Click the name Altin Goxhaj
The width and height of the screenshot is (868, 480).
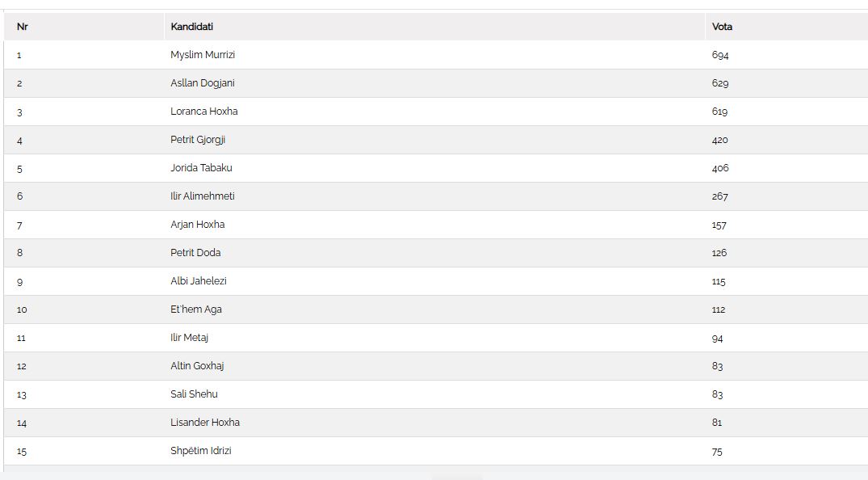[197, 366]
